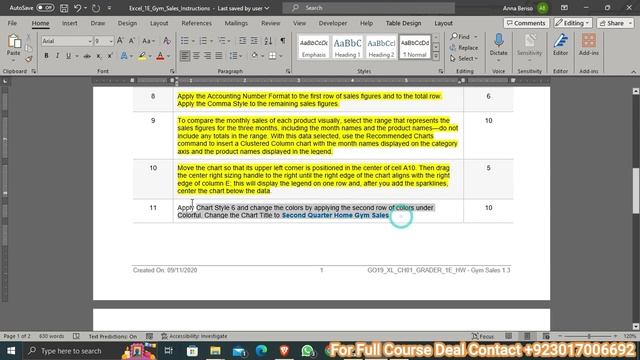Open the Change Case menu
The width and height of the screenshot is (640, 360).
(148, 41)
